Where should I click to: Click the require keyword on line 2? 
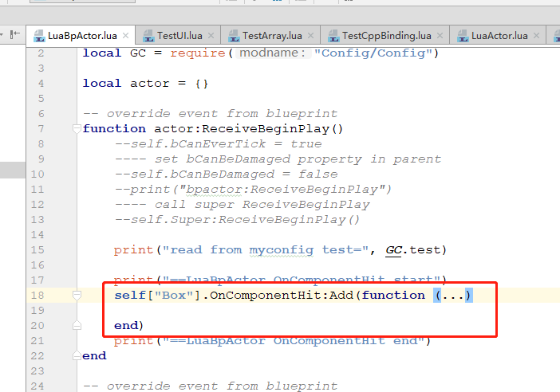tap(198, 53)
